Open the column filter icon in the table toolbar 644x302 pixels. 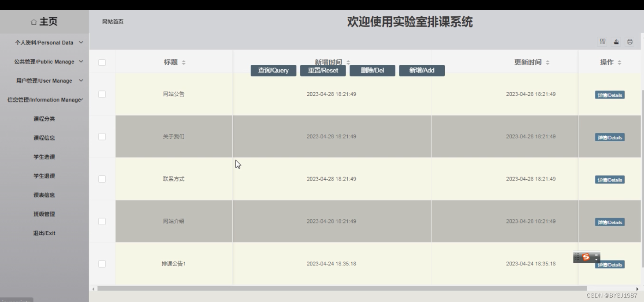coord(603,42)
